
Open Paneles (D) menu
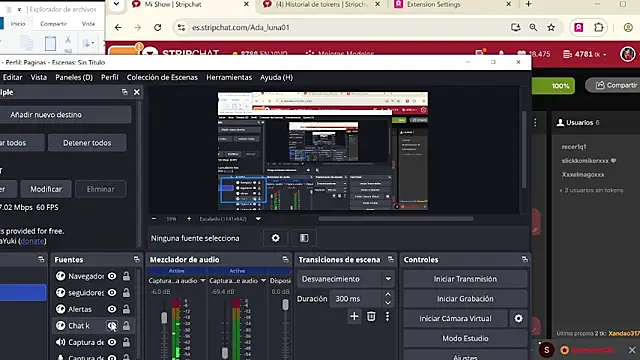pos(74,78)
